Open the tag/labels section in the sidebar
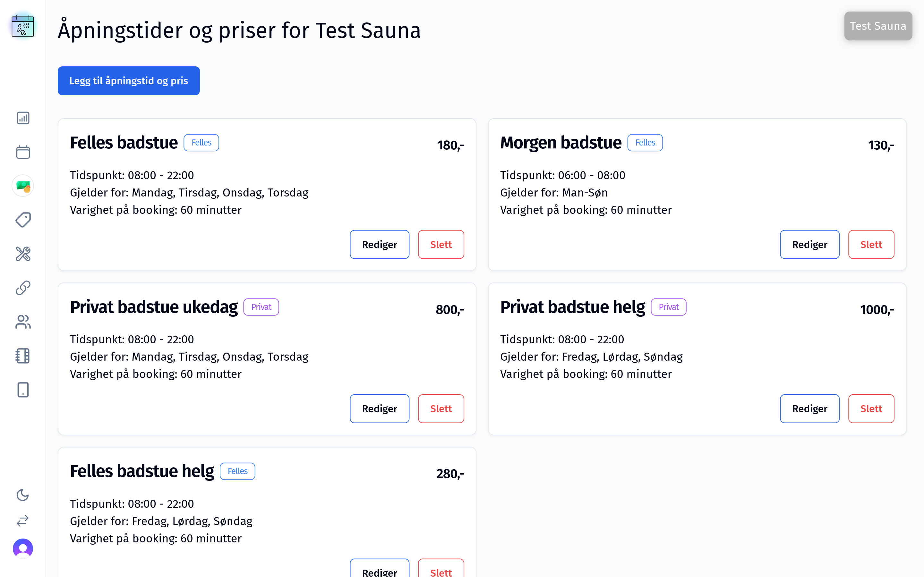The image size is (924, 577). 22,220
